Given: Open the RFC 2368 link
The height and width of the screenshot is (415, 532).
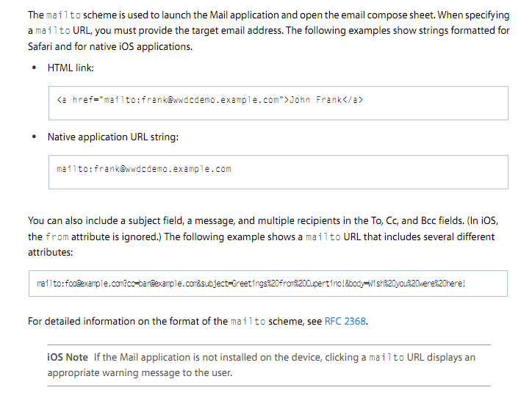Looking at the screenshot, I should [345, 322].
